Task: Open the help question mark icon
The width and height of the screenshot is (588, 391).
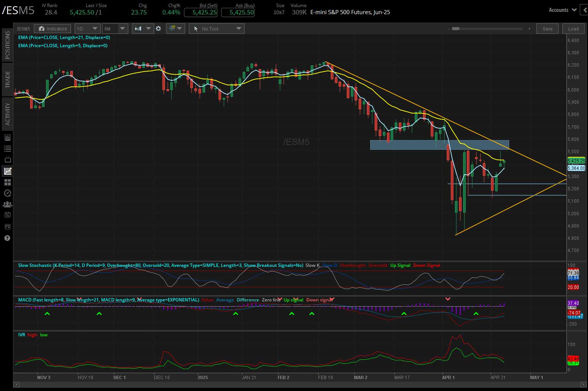Action: click(7, 238)
